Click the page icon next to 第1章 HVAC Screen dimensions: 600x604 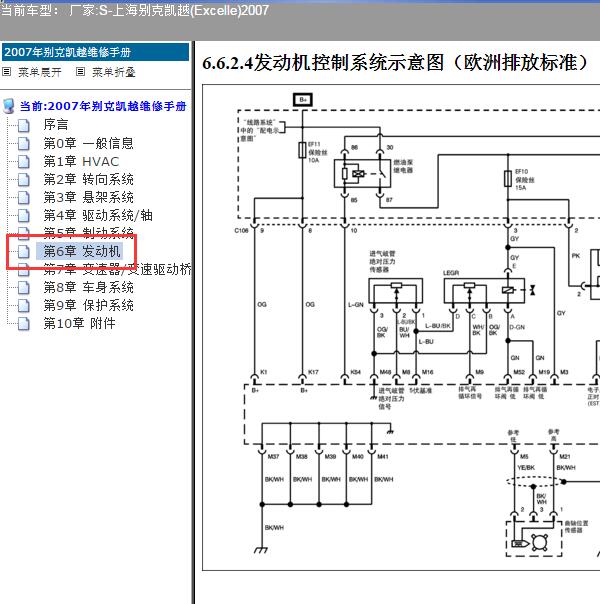24,162
